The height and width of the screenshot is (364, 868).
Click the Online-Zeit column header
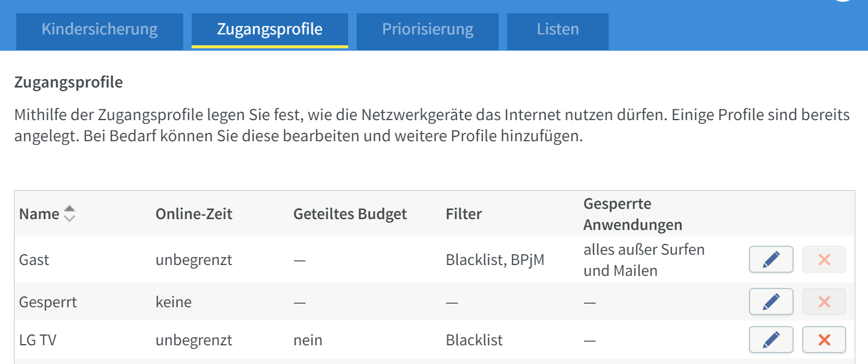(x=193, y=214)
